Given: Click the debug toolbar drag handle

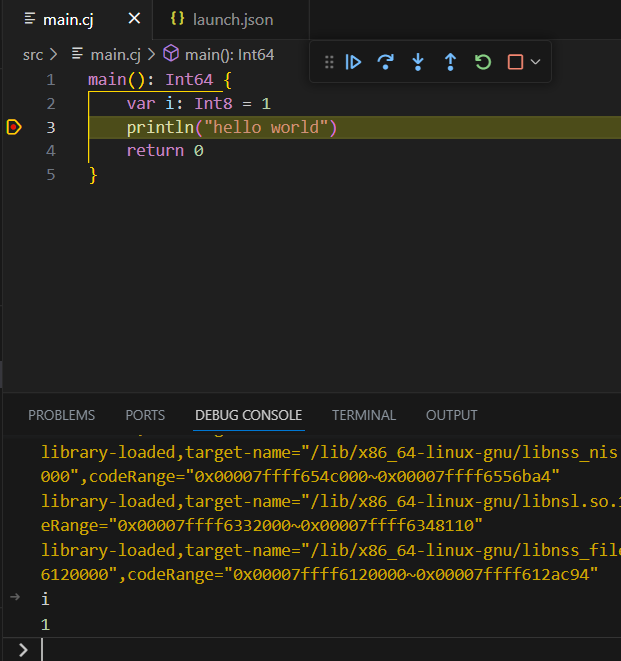Looking at the screenshot, I should tap(329, 62).
